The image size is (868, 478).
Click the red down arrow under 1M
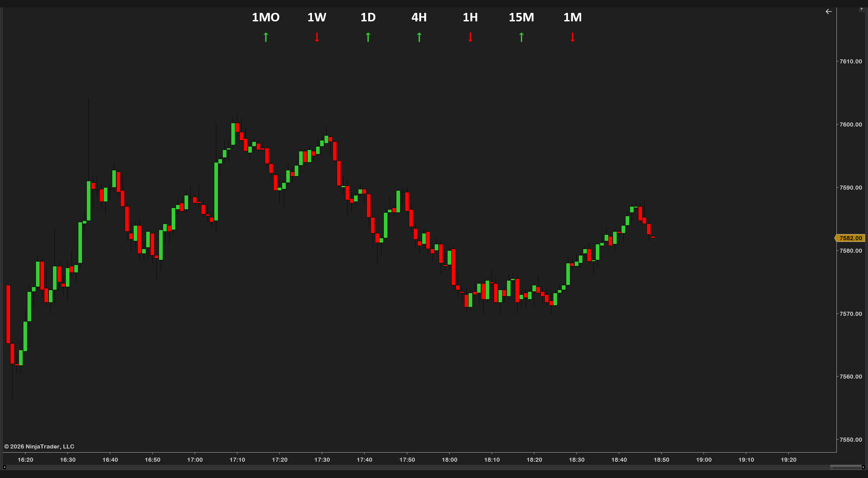pos(573,37)
